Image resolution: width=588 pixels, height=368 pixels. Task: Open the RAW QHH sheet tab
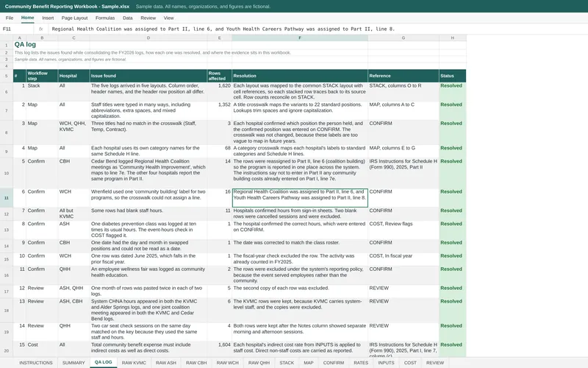pos(259,363)
